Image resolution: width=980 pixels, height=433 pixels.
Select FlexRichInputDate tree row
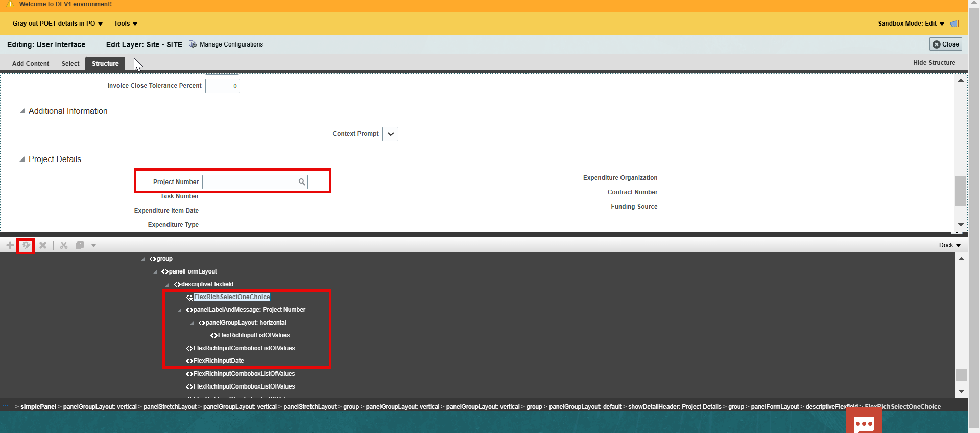pos(219,361)
